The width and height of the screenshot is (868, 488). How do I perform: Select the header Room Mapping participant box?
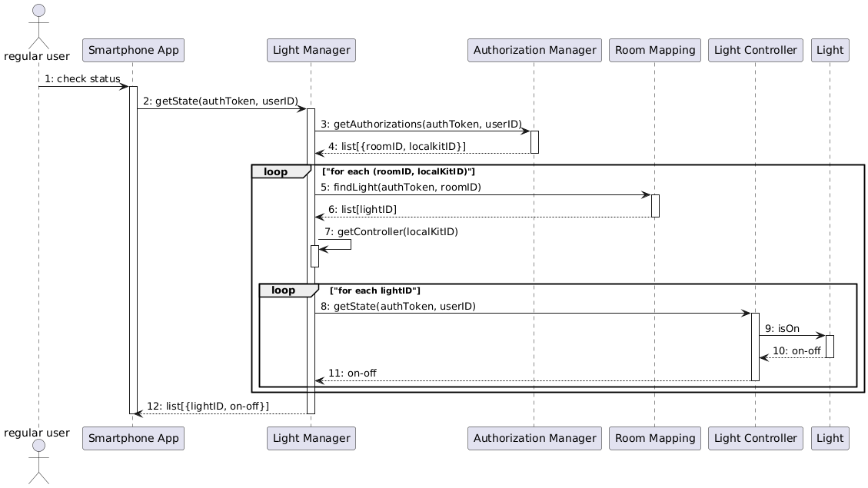[x=654, y=51]
